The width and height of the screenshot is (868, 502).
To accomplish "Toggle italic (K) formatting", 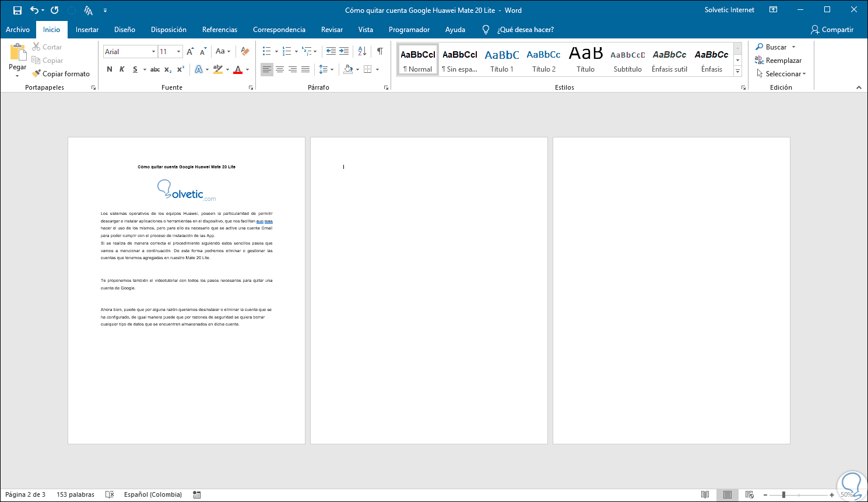I will point(122,69).
